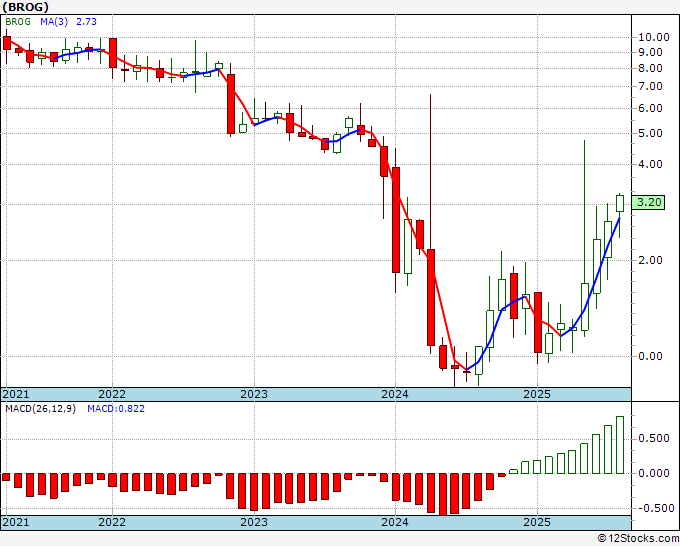Click the 0.000 MACD axis label

coord(654,473)
